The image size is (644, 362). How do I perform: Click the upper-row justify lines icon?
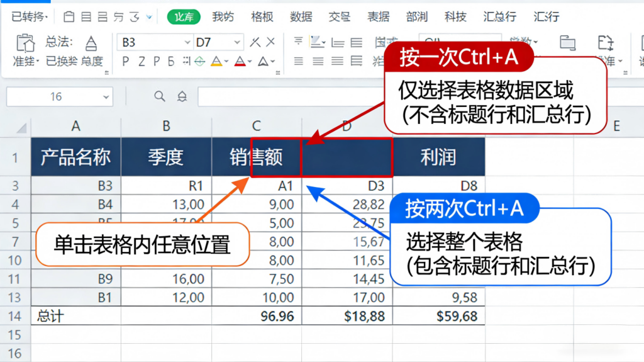point(357,42)
